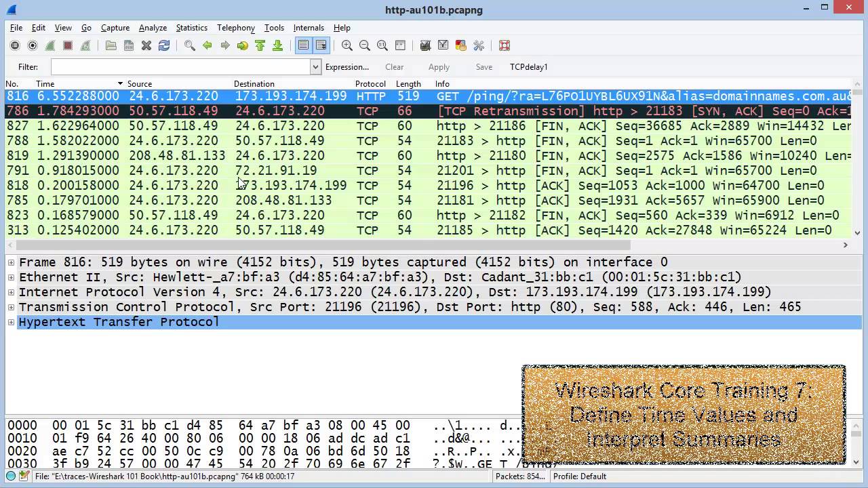Open the capture interfaces list icon
The image size is (868, 488).
(15, 45)
